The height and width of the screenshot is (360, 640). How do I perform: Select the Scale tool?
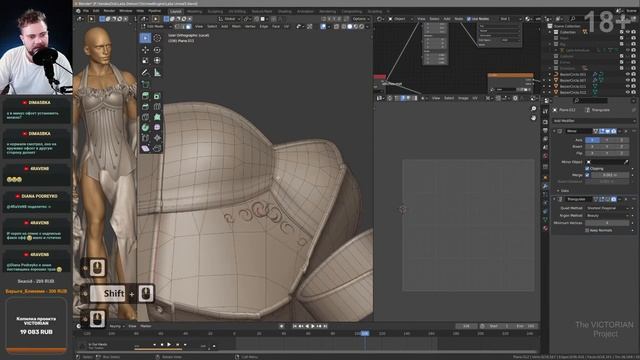point(145,60)
